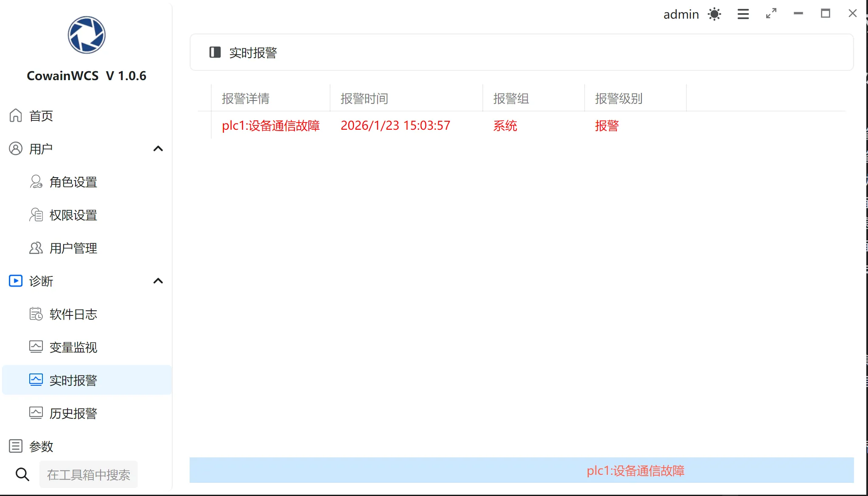Screen dimensions: 868x496
Task: Go to 首页 home icon
Action: (x=16, y=115)
